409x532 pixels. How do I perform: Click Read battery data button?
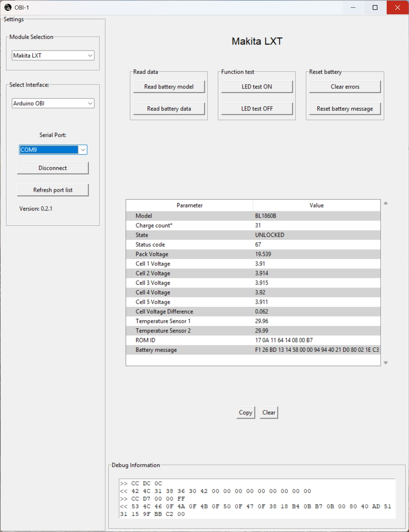169,109
